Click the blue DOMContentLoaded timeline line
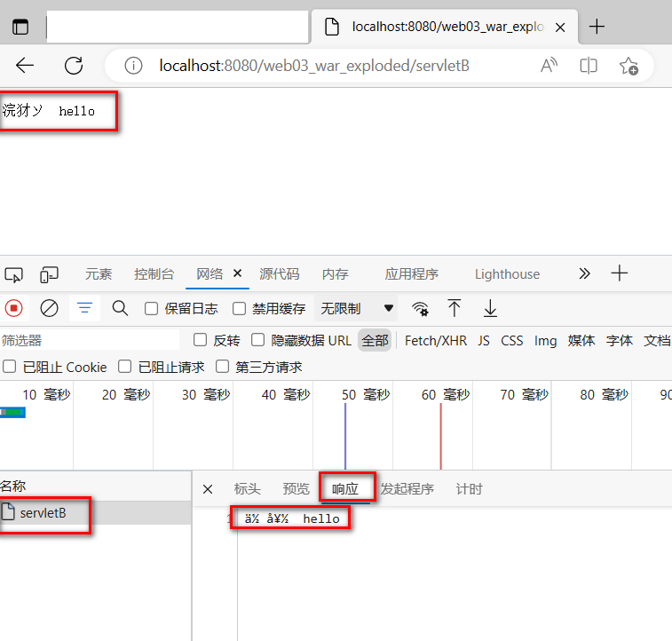 [345, 436]
